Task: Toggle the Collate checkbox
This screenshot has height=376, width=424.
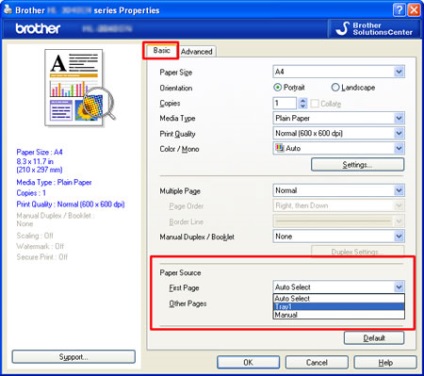Action: 314,103
